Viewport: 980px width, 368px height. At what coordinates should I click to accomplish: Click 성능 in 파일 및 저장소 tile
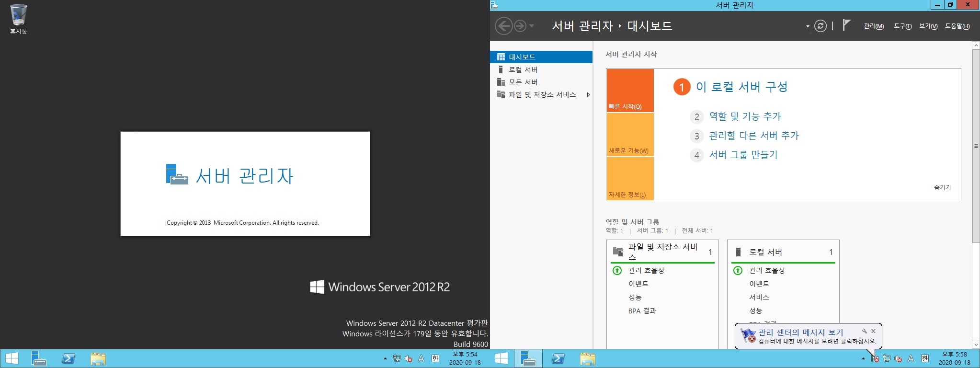(635, 298)
